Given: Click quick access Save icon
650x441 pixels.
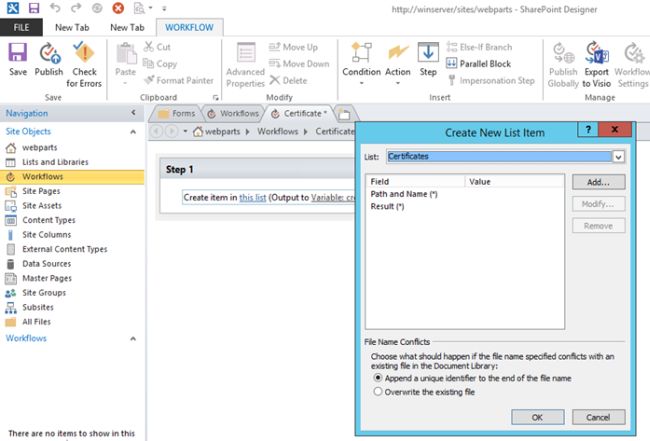Looking at the screenshot, I should point(34,8).
